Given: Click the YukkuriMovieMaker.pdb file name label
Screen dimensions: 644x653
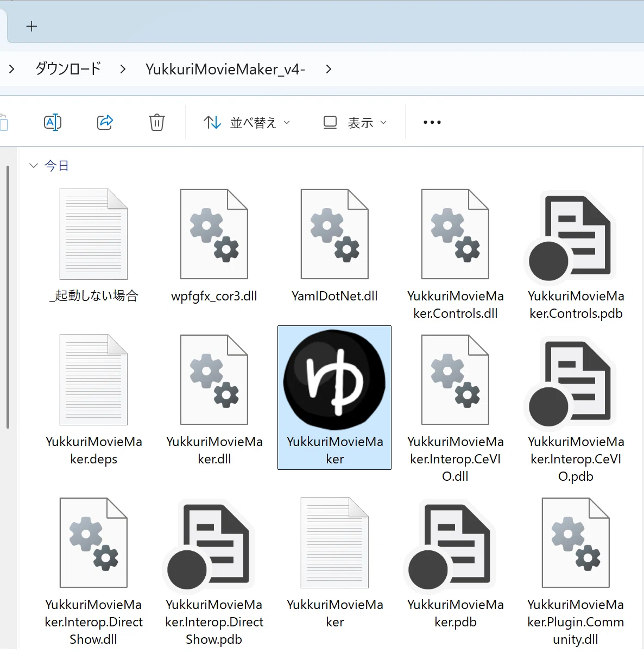Looking at the screenshot, I should 456,613.
